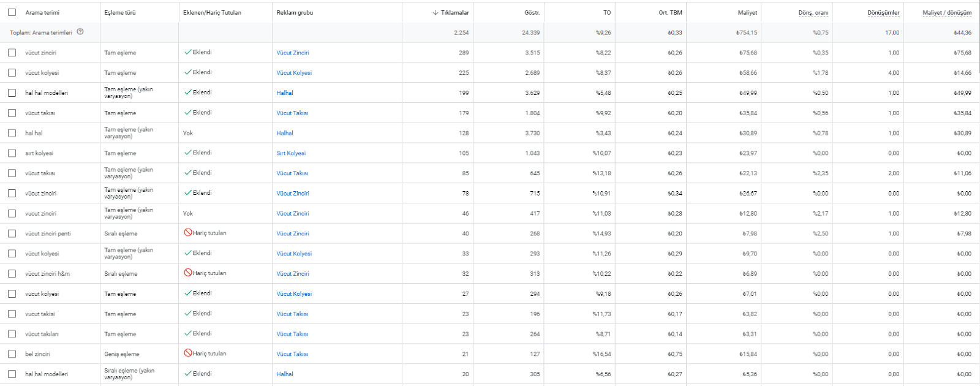This screenshot has height=386, width=980.
Task: Click the cost value ₺75,68 in Maliyet column
Action: pos(748,53)
